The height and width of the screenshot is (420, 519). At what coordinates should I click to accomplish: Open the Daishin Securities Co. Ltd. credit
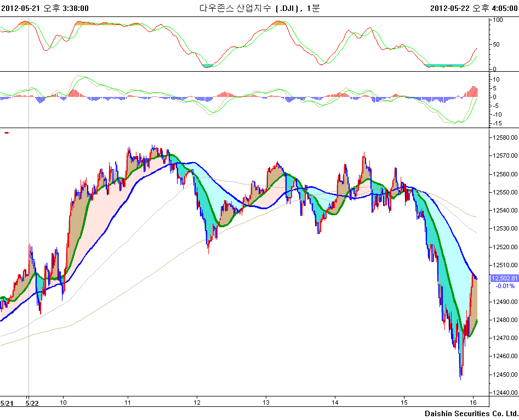click(471, 413)
